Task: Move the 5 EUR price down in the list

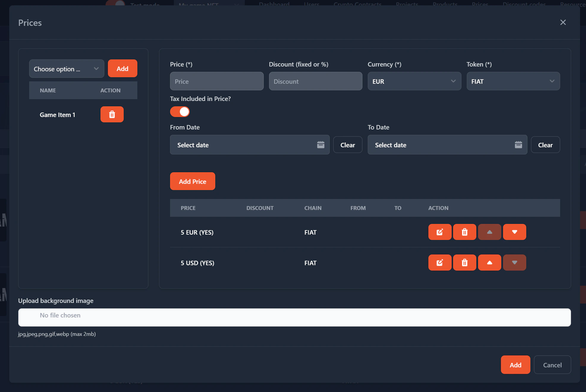Action: tap(514, 232)
